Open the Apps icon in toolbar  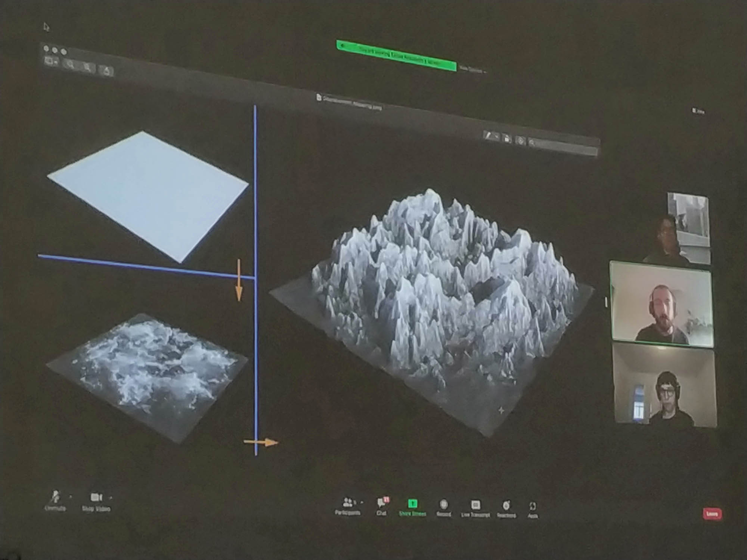click(x=533, y=507)
